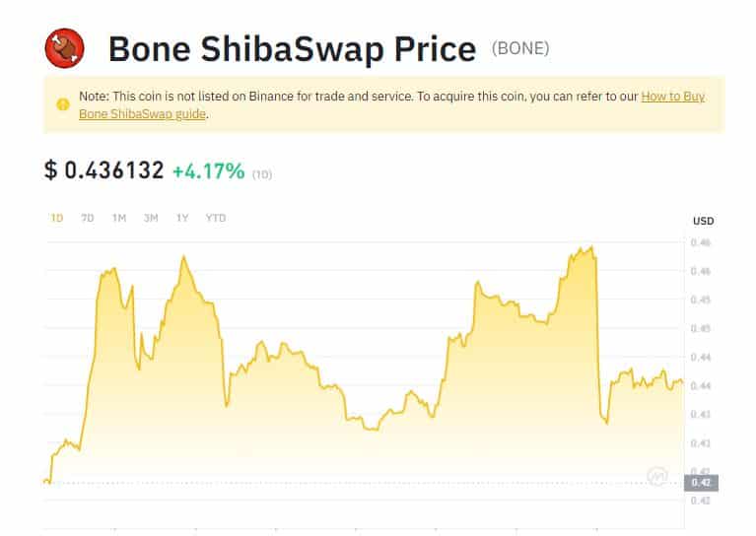Click the $ 0.436132 price value
756x536 pixels.
point(104,170)
